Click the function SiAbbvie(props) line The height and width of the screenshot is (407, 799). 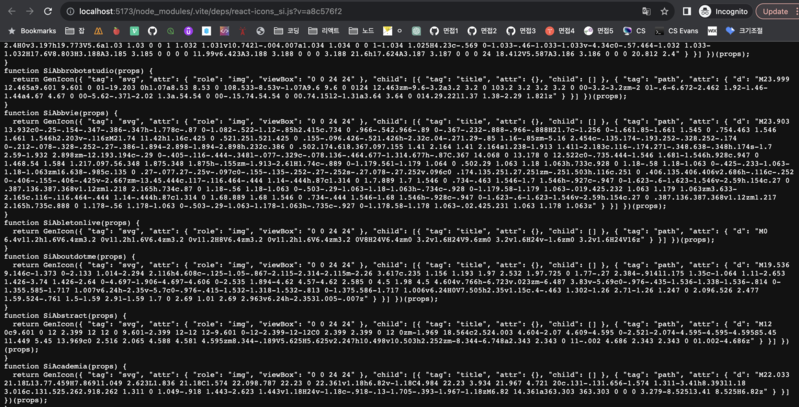pyautogui.click(x=61, y=113)
